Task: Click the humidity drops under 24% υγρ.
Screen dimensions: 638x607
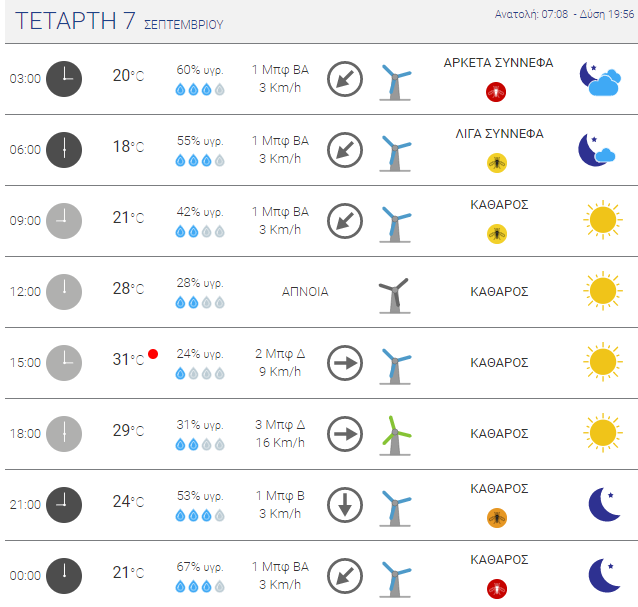Action: pyautogui.click(x=200, y=373)
